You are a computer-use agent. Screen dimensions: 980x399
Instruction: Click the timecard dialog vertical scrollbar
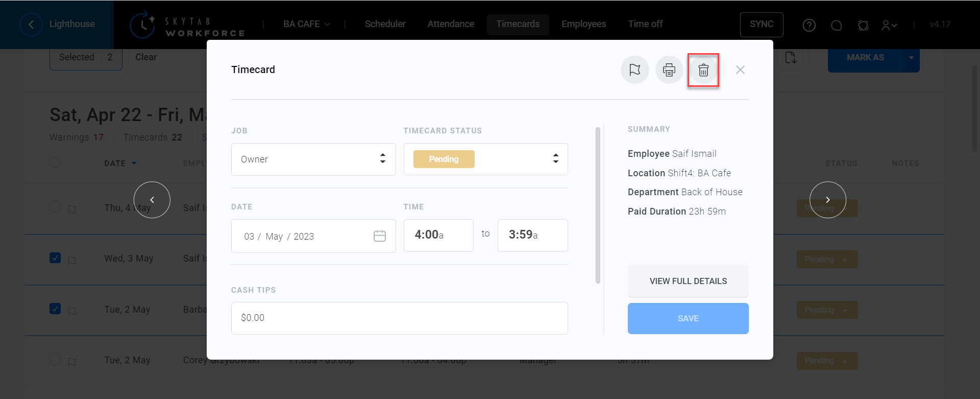598,204
